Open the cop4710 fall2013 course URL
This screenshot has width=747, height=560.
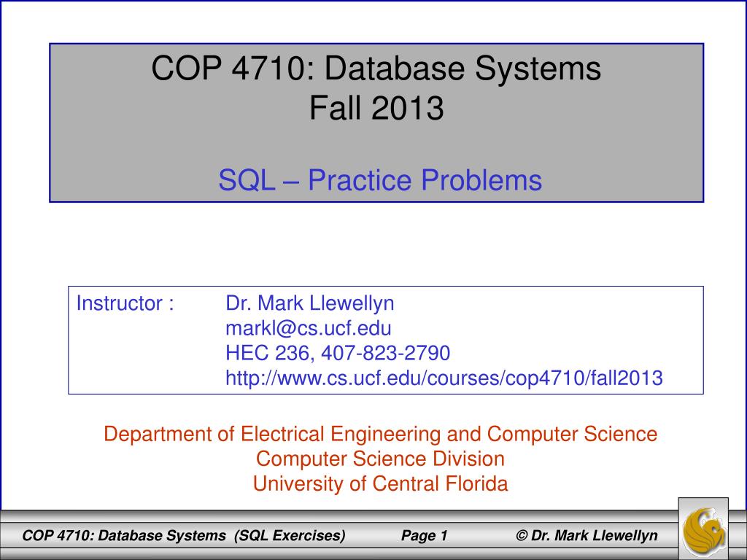pos(444,378)
